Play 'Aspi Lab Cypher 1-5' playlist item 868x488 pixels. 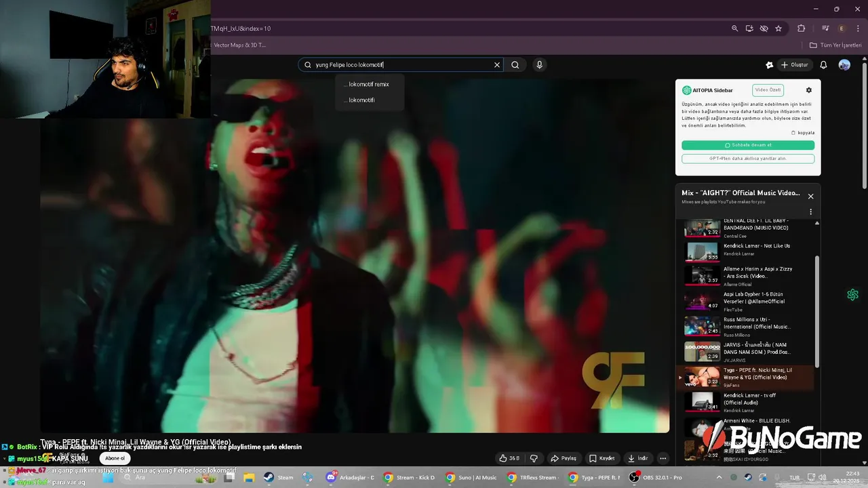(746, 301)
